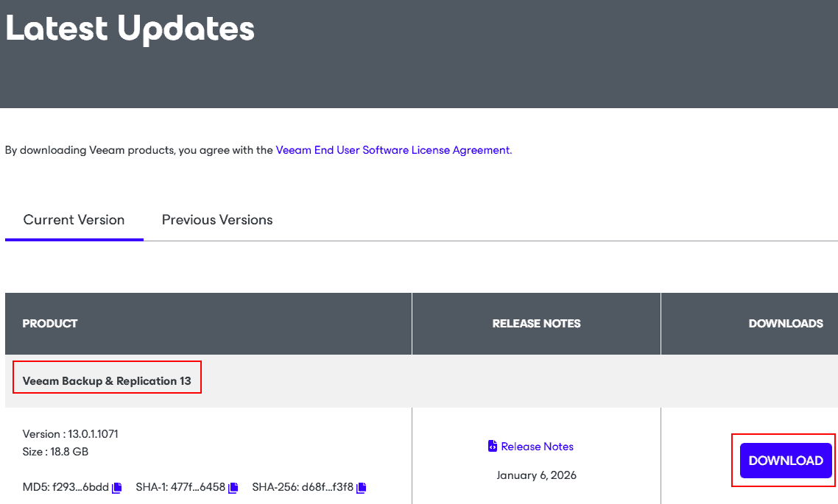Screen dimensions: 838x504
Task: Switch to the Previous Versions tab
Action: 217,220
